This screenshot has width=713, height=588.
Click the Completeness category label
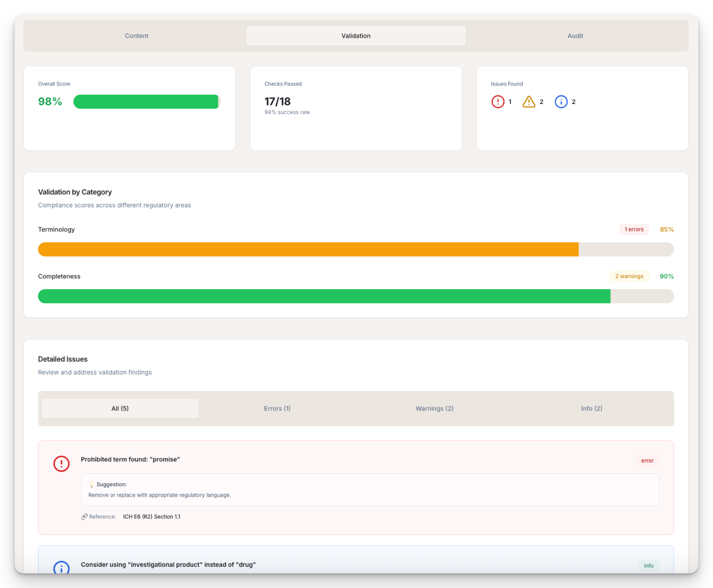tap(59, 276)
